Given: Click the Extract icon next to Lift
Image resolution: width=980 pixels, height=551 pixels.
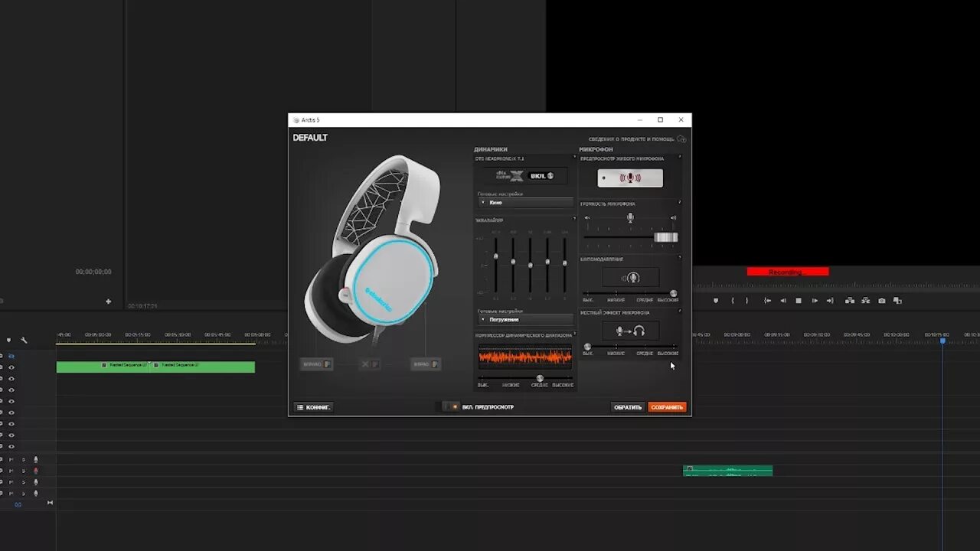Looking at the screenshot, I should [866, 301].
